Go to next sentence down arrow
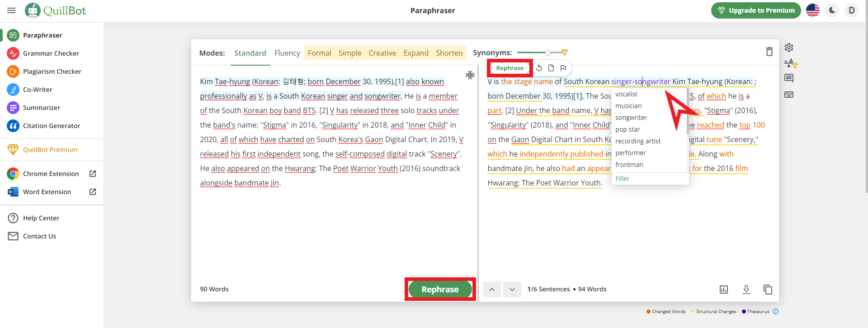The height and width of the screenshot is (328, 868). [512, 289]
